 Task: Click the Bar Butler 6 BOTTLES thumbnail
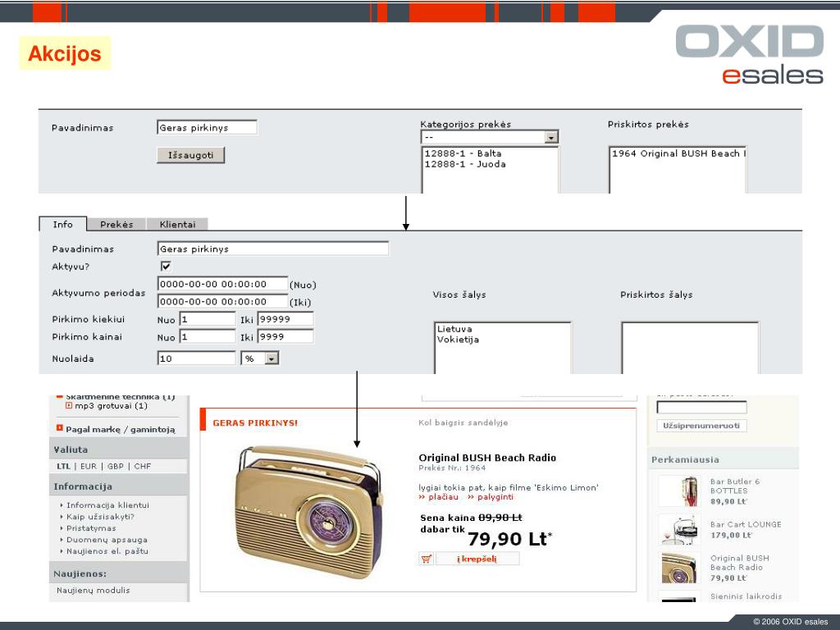pyautogui.click(x=679, y=491)
